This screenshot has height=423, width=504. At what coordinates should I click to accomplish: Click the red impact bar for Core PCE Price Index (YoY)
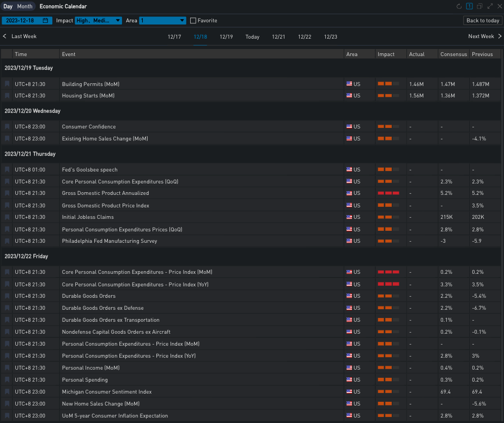coord(388,284)
